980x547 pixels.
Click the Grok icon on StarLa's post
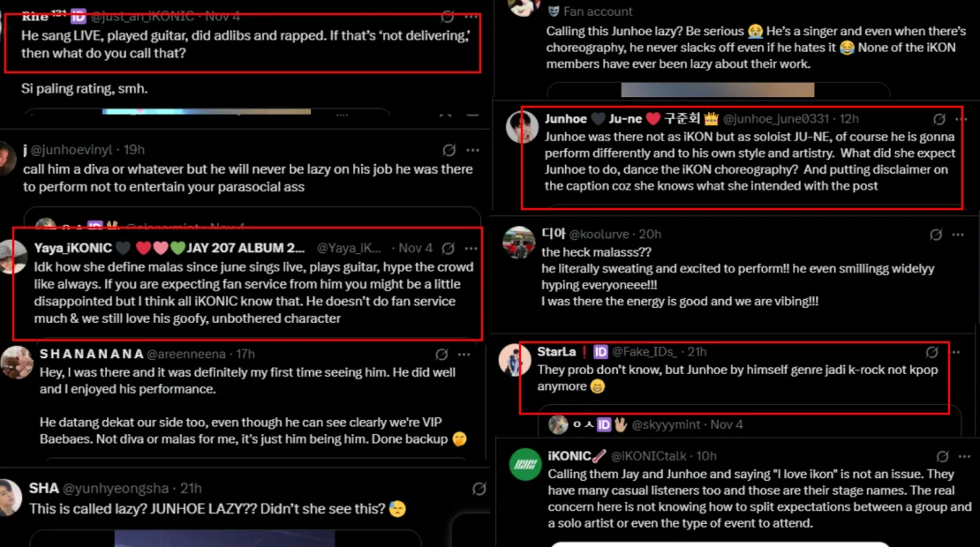[x=932, y=352]
